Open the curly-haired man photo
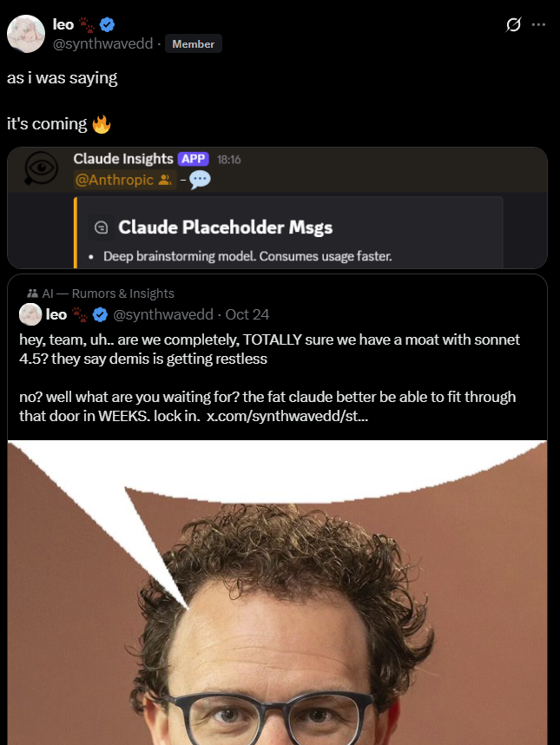This screenshot has width=560, height=745. pos(277,592)
